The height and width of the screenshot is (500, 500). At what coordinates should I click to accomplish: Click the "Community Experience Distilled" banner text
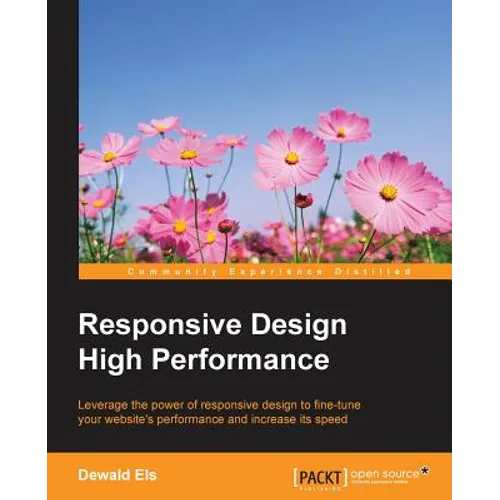[x=269, y=272]
